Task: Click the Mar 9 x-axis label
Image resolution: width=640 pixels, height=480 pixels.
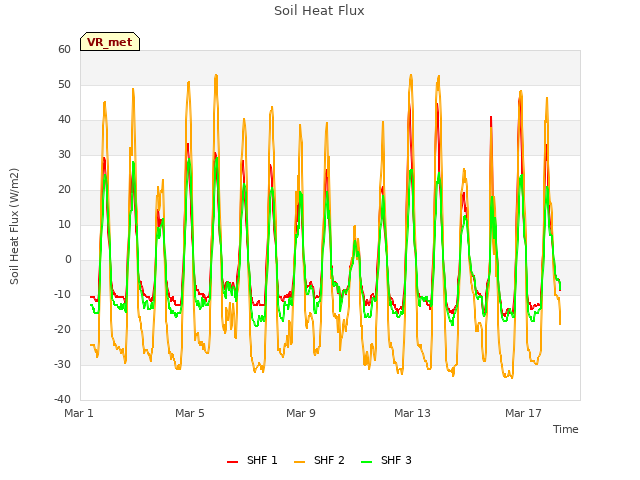Action: [x=301, y=413]
